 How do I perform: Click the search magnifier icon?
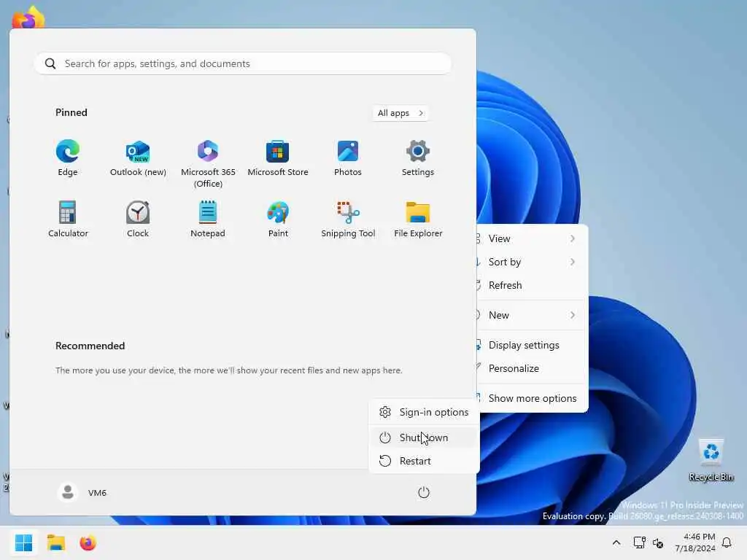pyautogui.click(x=50, y=63)
